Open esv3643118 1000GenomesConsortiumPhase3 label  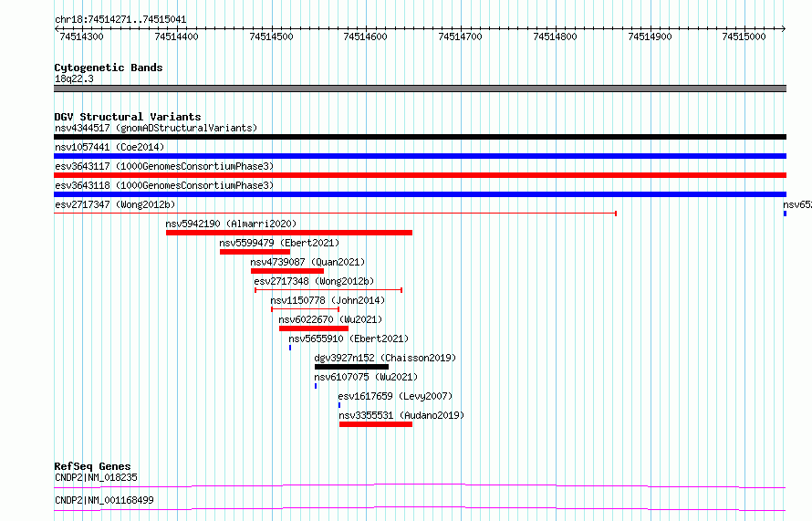coord(164,185)
